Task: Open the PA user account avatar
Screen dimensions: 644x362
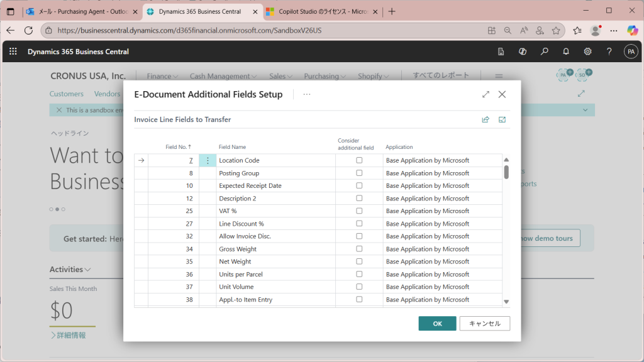Action: click(x=631, y=52)
